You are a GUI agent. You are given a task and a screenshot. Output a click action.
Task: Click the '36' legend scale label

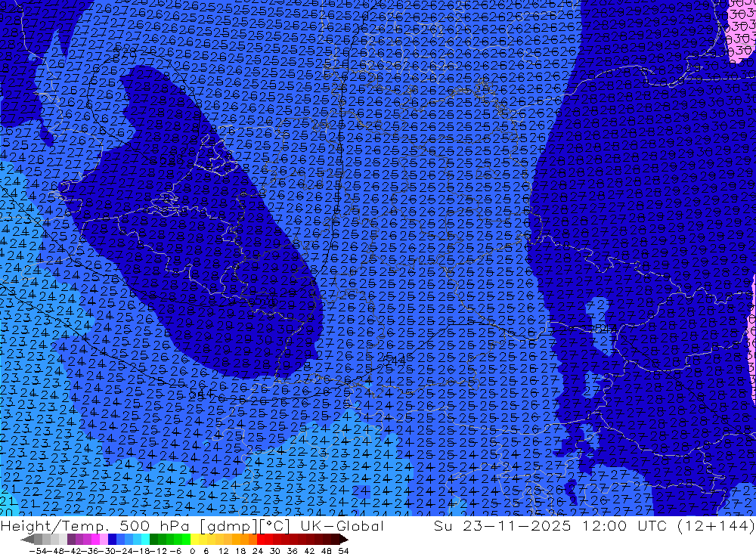[292, 551]
